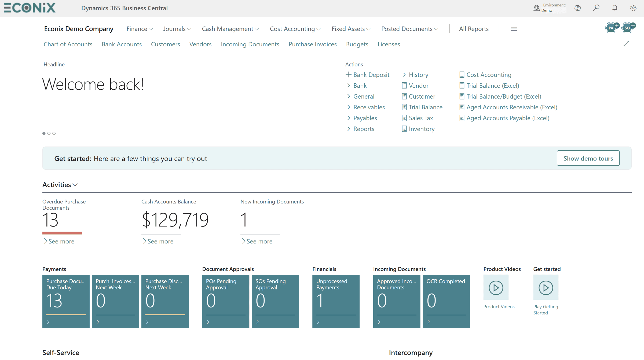This screenshot has height=360, width=644.
Task: Open Purchase Invoices
Action: coord(313,44)
